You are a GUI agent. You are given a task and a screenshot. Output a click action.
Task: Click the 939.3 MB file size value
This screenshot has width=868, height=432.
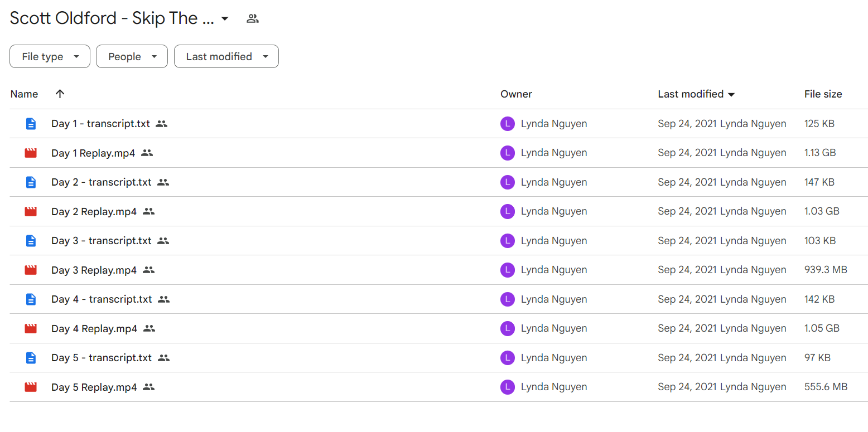(x=826, y=270)
